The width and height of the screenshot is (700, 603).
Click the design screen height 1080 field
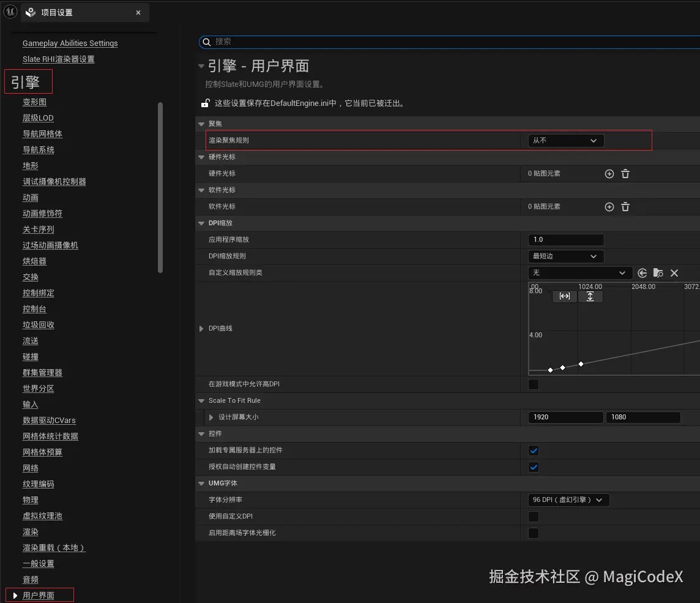click(x=643, y=417)
